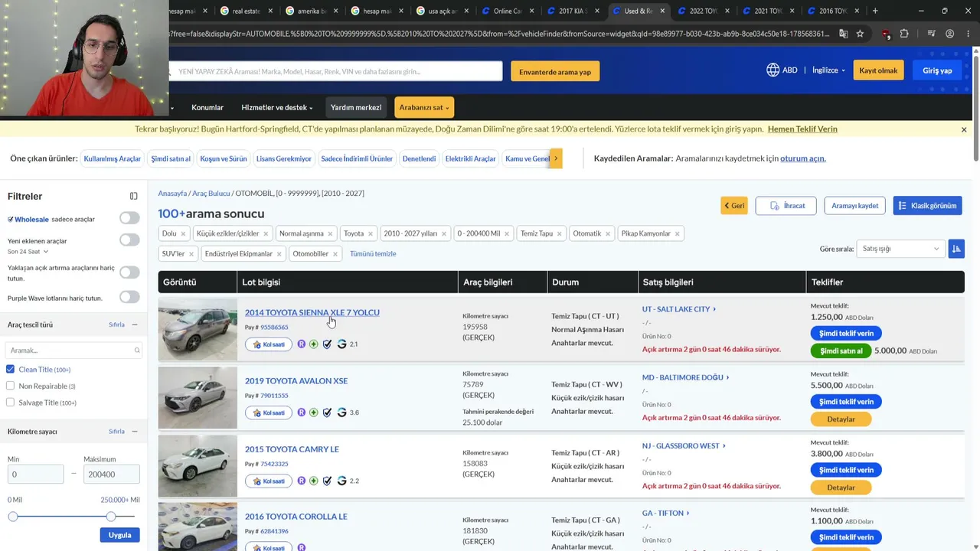Open the İngilizce language dropdown
The height and width of the screenshot is (551, 980).
tap(828, 70)
